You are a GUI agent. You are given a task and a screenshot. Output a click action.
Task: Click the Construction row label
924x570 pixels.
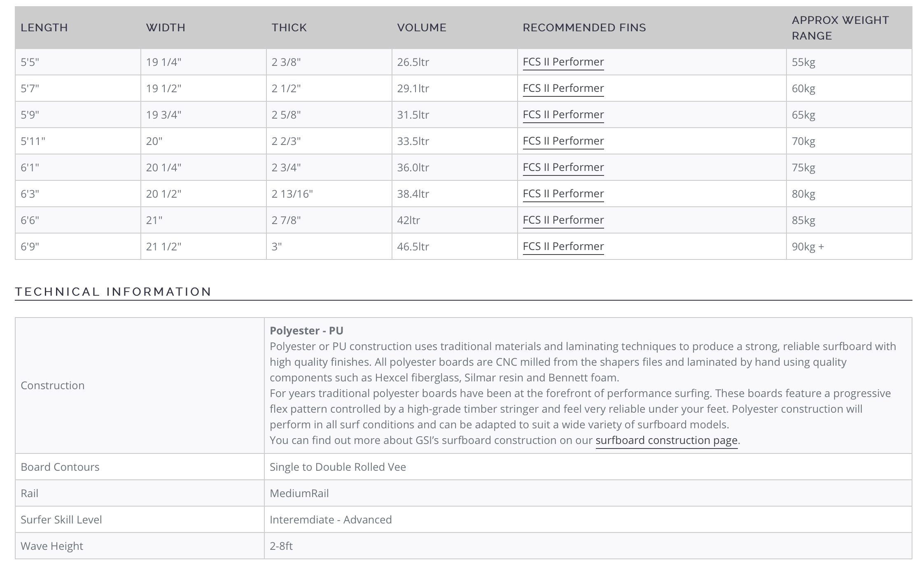pos(53,385)
